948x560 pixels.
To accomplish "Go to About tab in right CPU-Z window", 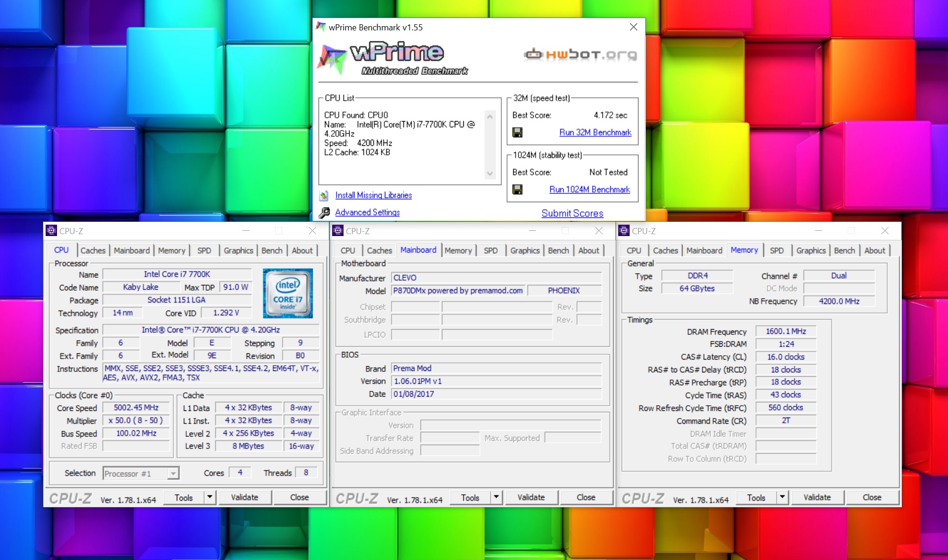I will click(x=875, y=250).
